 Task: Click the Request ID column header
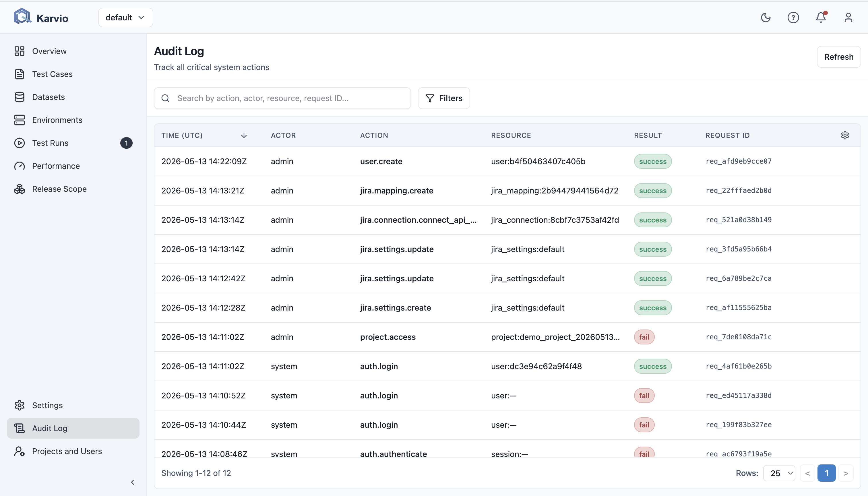pyautogui.click(x=728, y=135)
